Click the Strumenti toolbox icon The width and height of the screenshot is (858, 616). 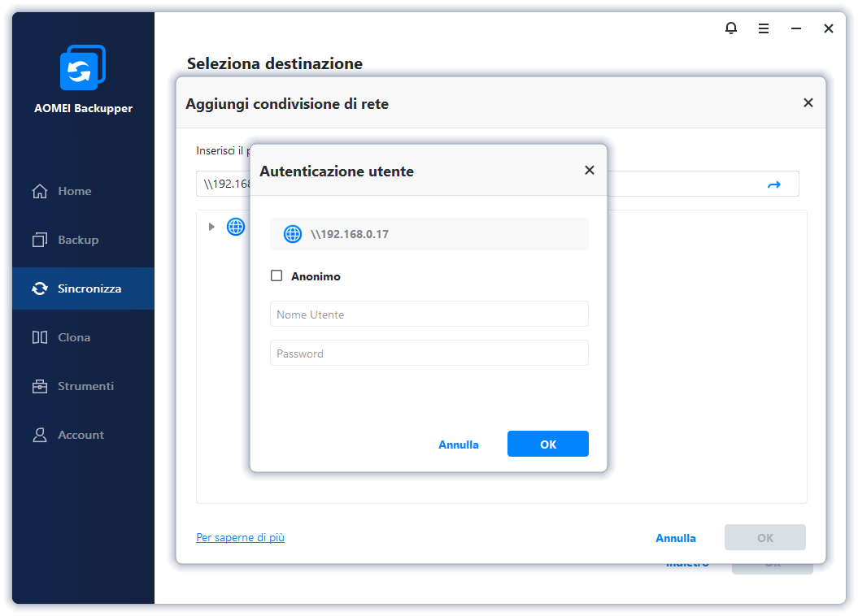[x=40, y=386]
